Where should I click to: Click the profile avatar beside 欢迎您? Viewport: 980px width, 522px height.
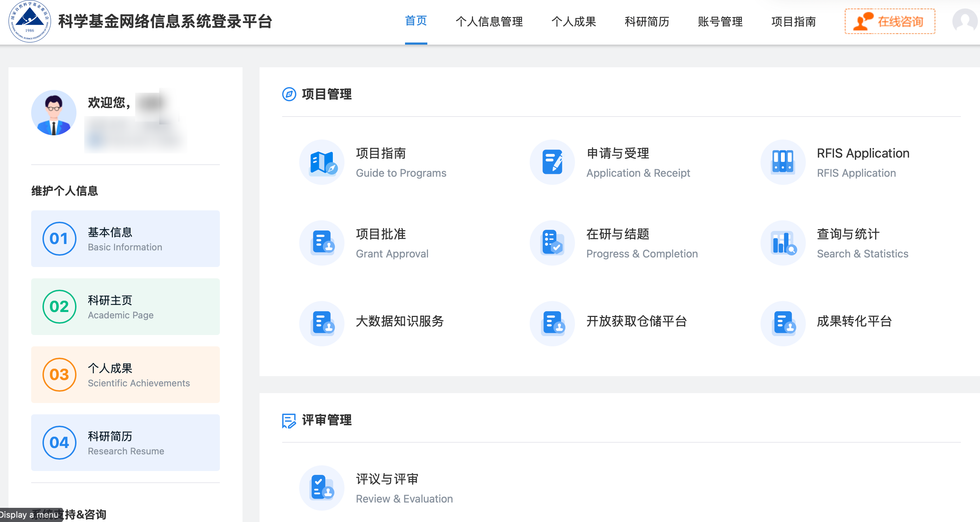(54, 113)
